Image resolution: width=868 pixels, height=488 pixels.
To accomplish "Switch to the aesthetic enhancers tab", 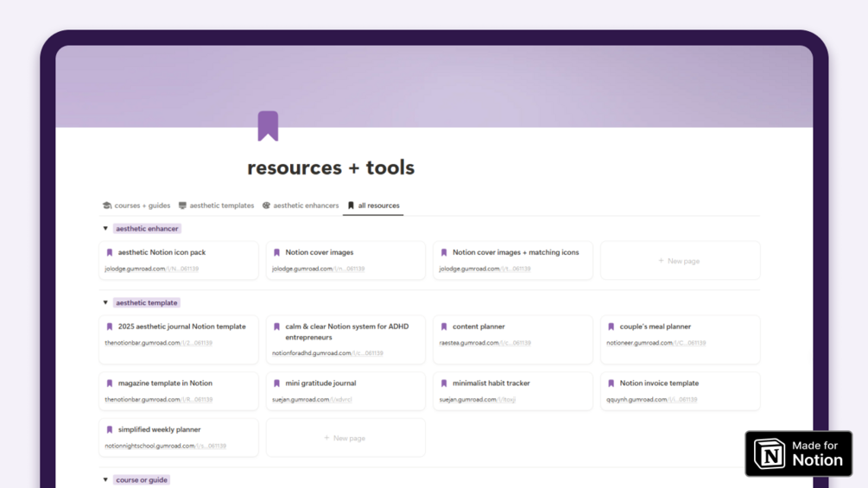I will (x=301, y=206).
